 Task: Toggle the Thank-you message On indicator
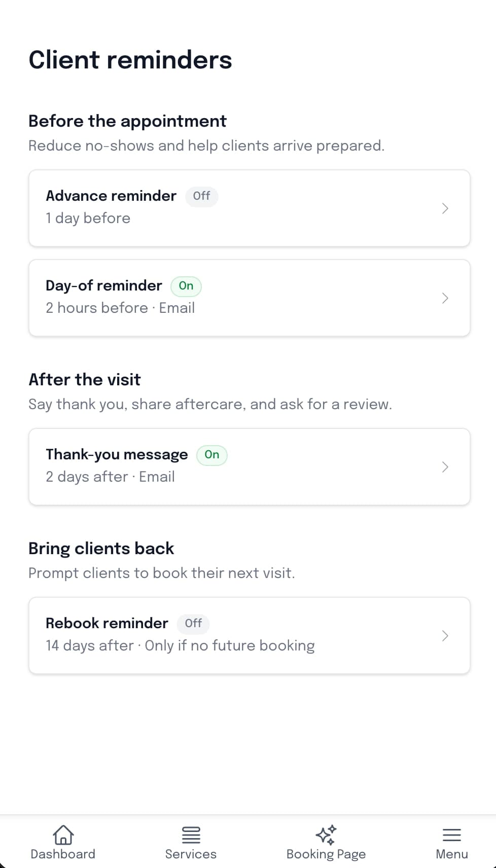tap(211, 455)
